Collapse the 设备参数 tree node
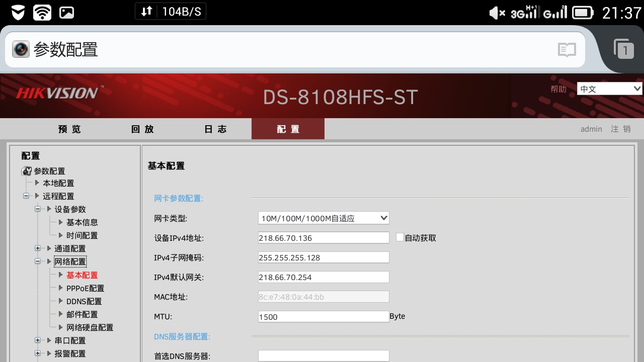The width and height of the screenshot is (644, 362). tap(38, 209)
